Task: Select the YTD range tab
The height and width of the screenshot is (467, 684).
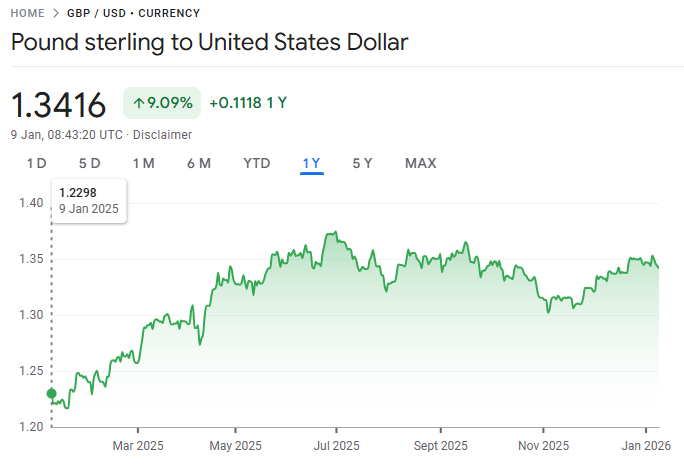Action: (x=257, y=163)
